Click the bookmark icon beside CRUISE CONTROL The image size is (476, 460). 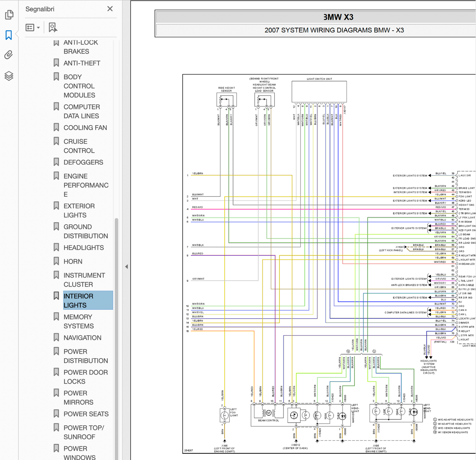pyautogui.click(x=56, y=141)
